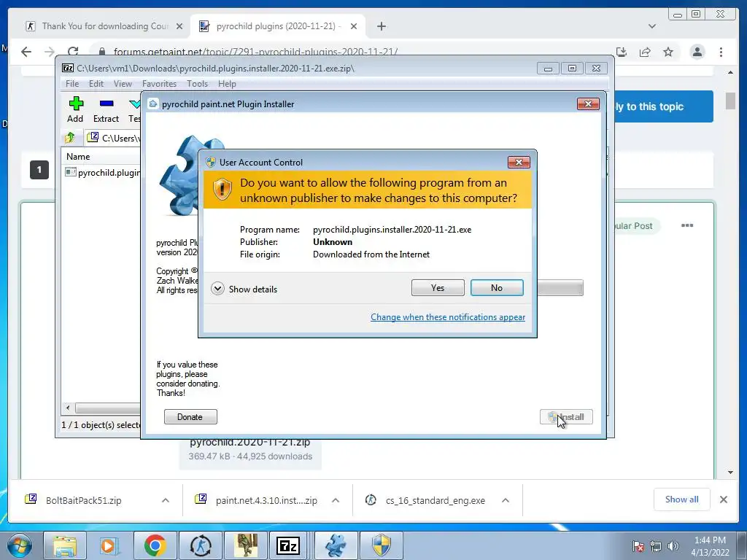The height and width of the screenshot is (560, 747).
Task: Open the Windows Start button
Action: (18, 545)
